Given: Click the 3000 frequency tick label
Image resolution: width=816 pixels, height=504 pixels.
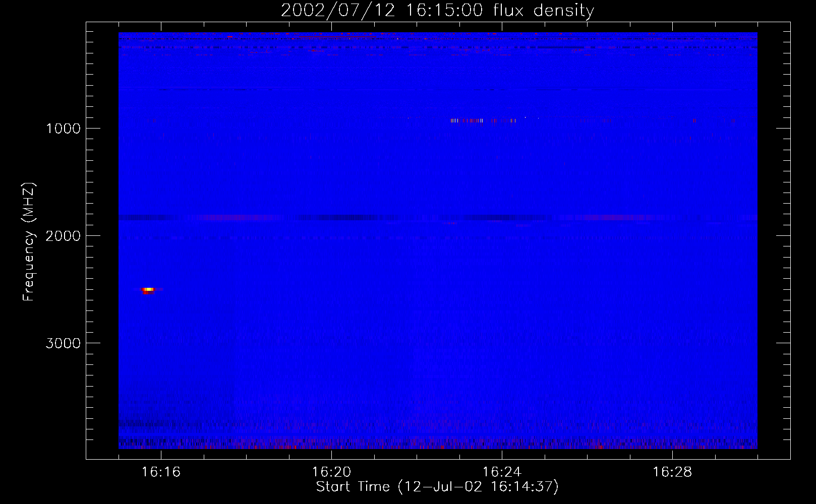Looking at the screenshot, I should [x=63, y=343].
